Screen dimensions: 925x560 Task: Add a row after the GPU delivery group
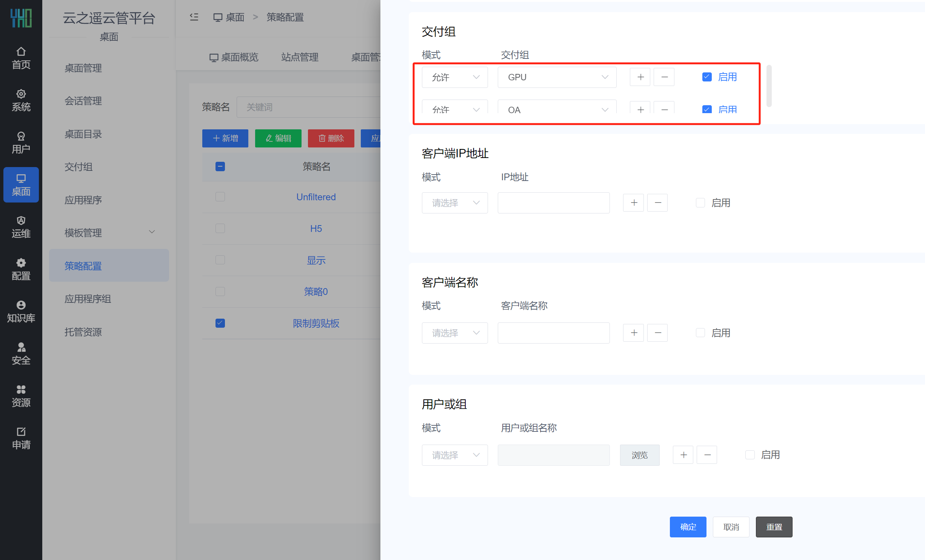tap(640, 77)
